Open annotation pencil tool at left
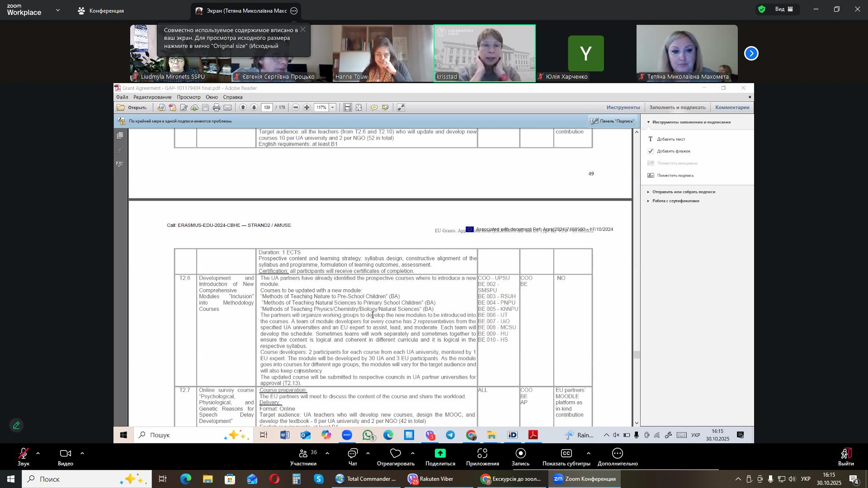Screen dimensions: 868x488 point(17,425)
